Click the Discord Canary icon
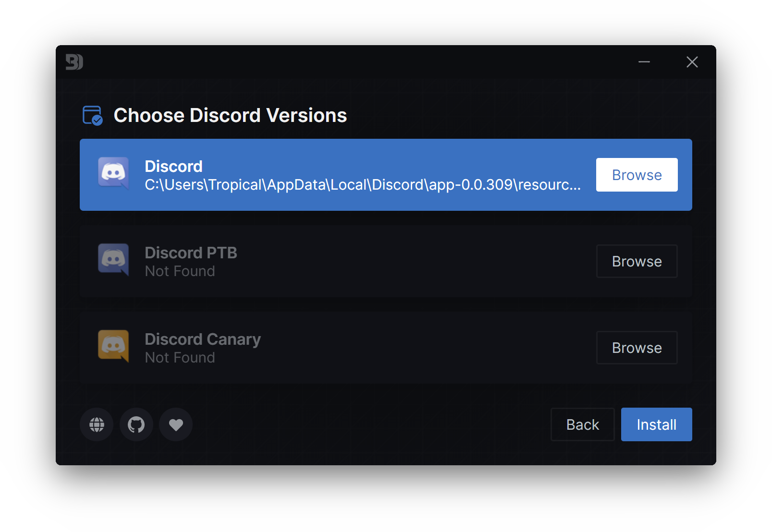 [113, 347]
